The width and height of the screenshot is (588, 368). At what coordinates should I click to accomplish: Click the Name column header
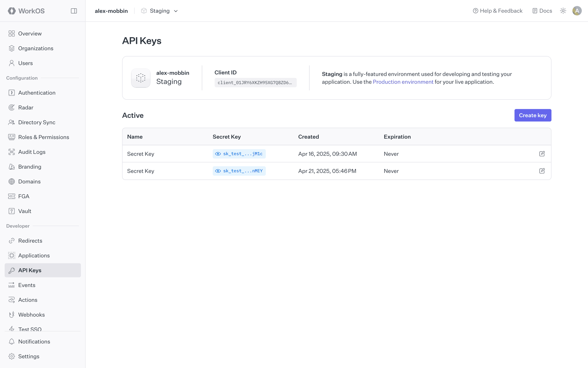(x=135, y=137)
